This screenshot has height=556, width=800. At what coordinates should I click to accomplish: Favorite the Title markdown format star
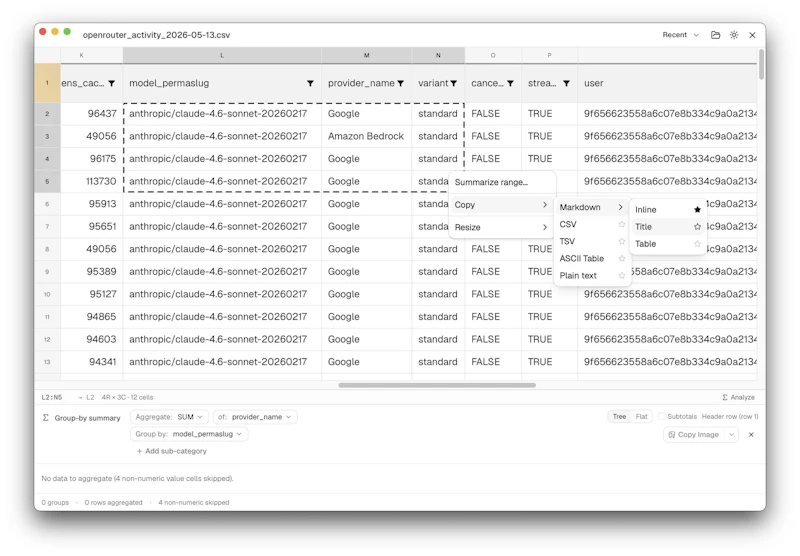697,226
